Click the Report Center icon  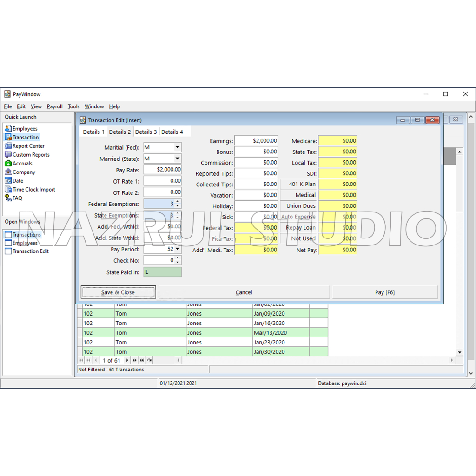(8, 146)
